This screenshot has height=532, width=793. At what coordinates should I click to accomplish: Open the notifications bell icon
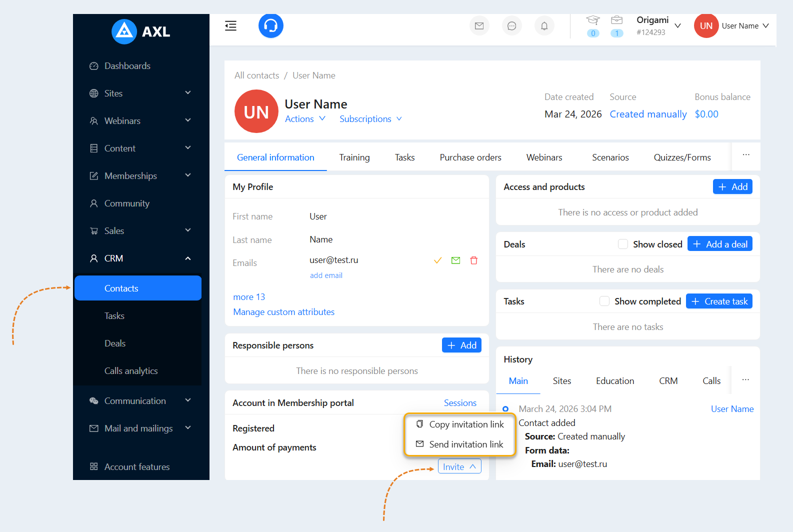(x=544, y=26)
